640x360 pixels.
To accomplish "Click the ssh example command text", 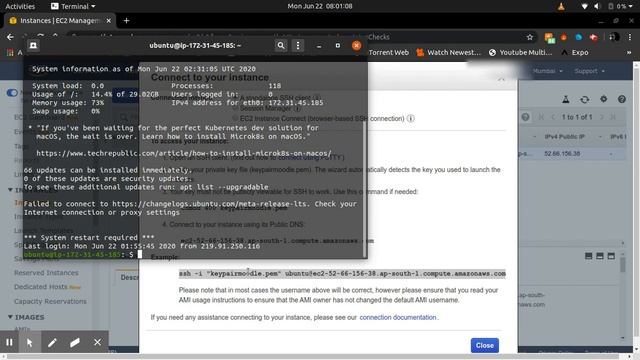I will tap(342, 273).
